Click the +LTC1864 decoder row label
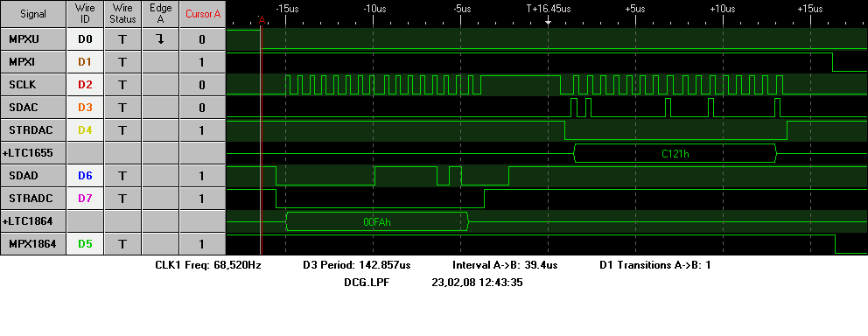The width and height of the screenshot is (868, 336). pos(33,220)
